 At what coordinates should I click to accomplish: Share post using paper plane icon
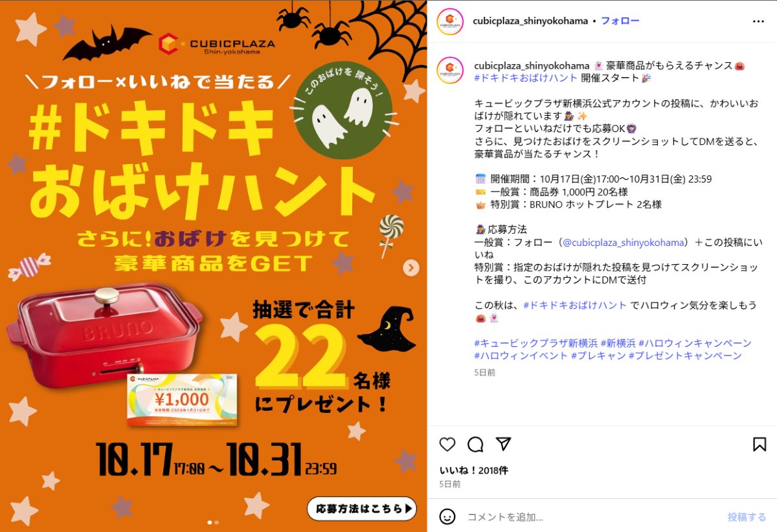503,444
